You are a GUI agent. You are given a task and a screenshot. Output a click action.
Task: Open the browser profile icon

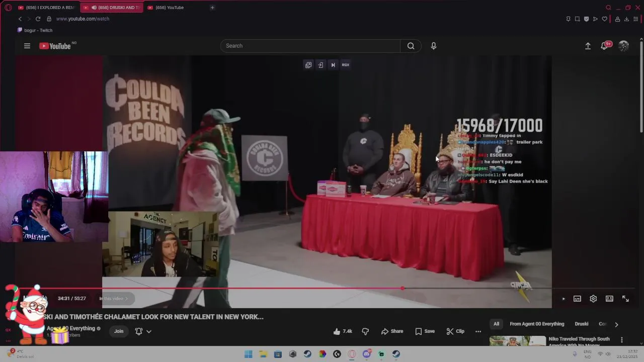coord(617,19)
